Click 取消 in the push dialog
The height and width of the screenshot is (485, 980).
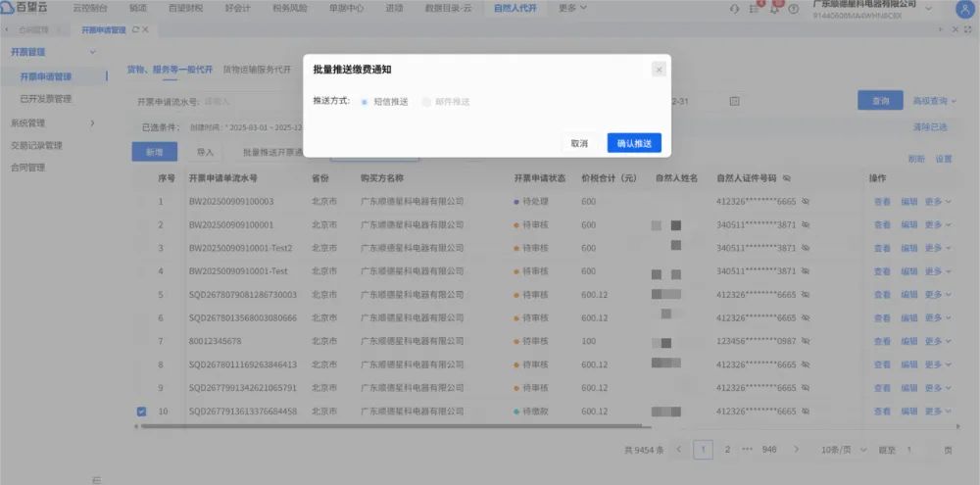pos(579,143)
